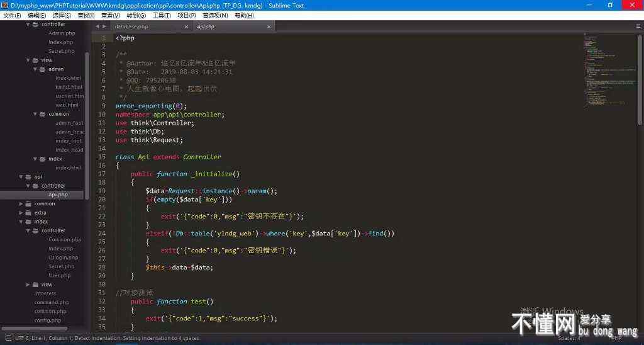The image size is (644, 345).
Task: Click the previous tab arrow
Action: pos(97,26)
